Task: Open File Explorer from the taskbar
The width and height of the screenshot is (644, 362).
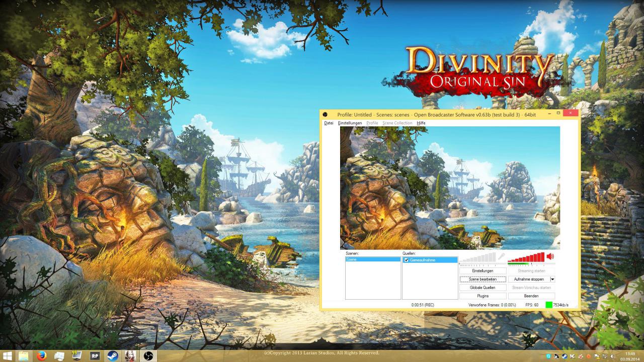Action: (24, 356)
